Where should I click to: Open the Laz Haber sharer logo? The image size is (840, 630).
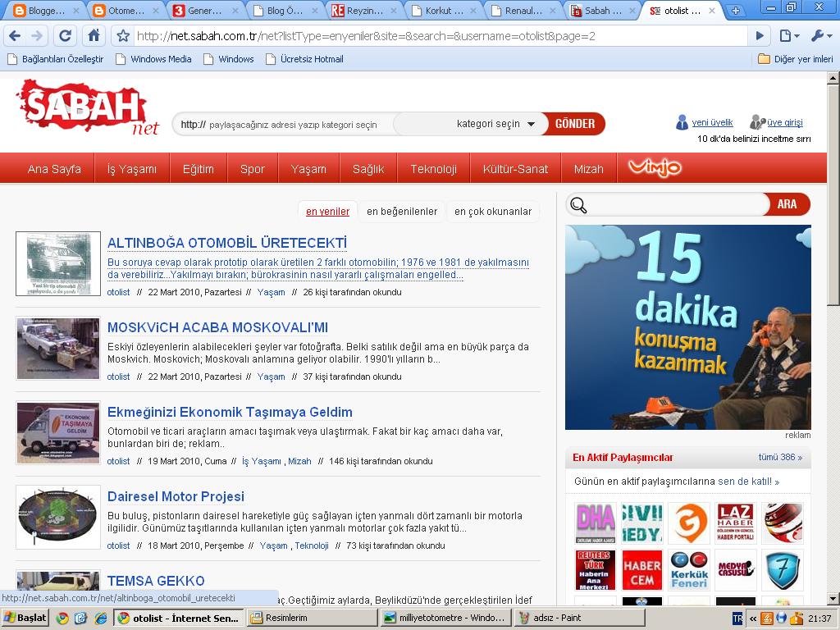(x=736, y=523)
